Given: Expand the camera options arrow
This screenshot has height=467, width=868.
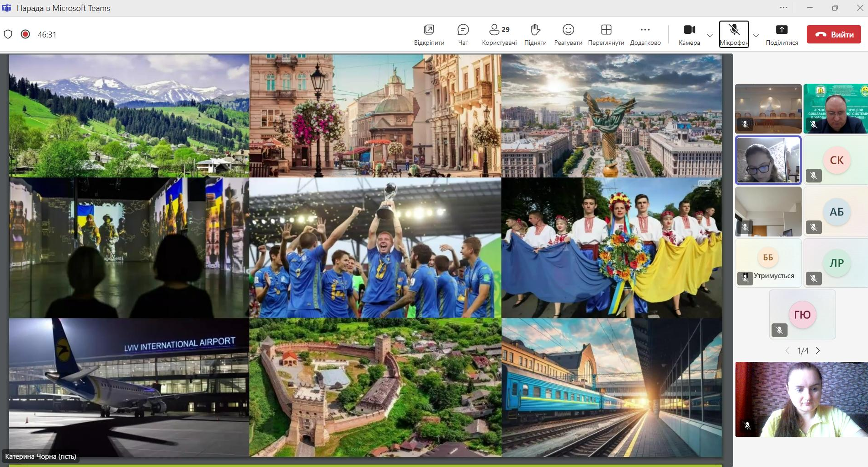Looking at the screenshot, I should tap(710, 35).
